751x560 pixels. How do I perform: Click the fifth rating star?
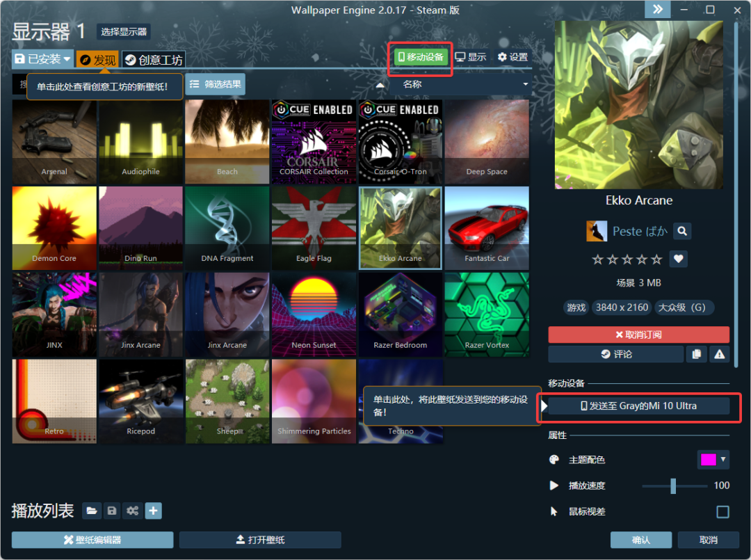656,259
